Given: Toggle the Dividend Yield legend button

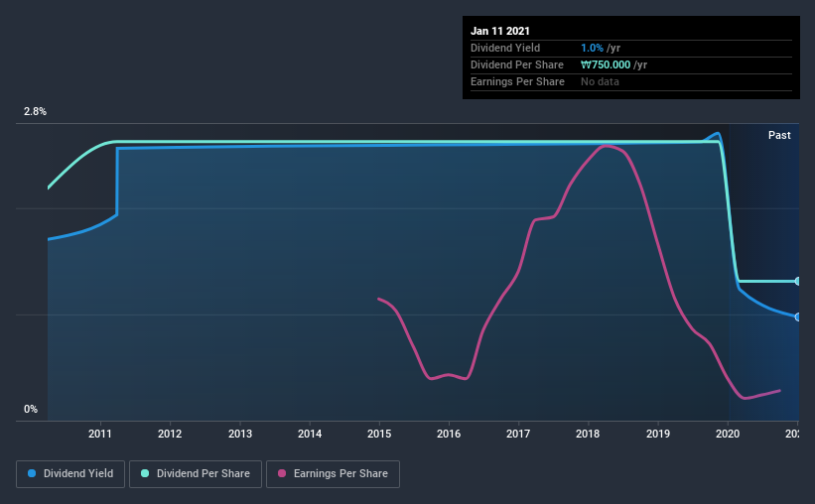Looking at the screenshot, I should pyautogui.click(x=70, y=474).
